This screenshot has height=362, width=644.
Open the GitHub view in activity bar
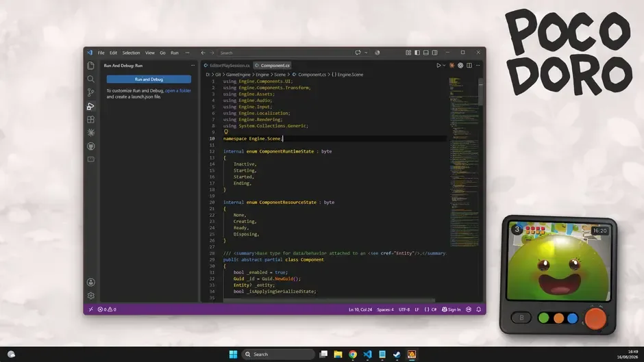90,146
